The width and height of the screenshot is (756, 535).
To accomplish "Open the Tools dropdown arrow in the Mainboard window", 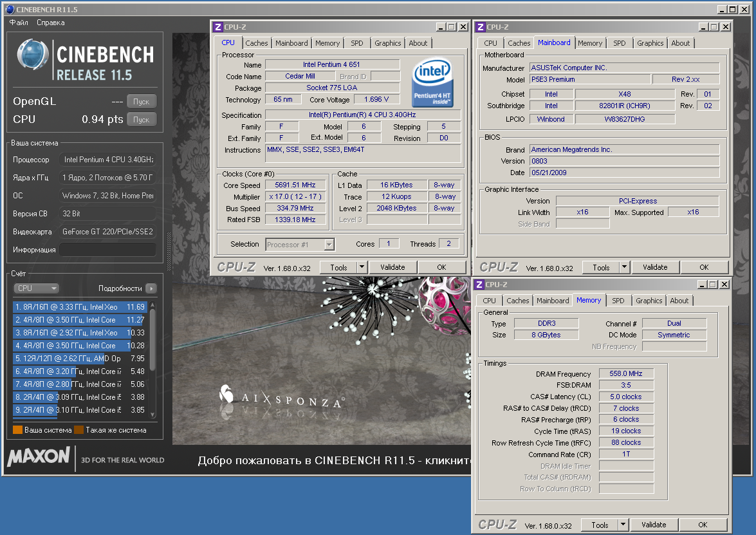I will [x=624, y=267].
